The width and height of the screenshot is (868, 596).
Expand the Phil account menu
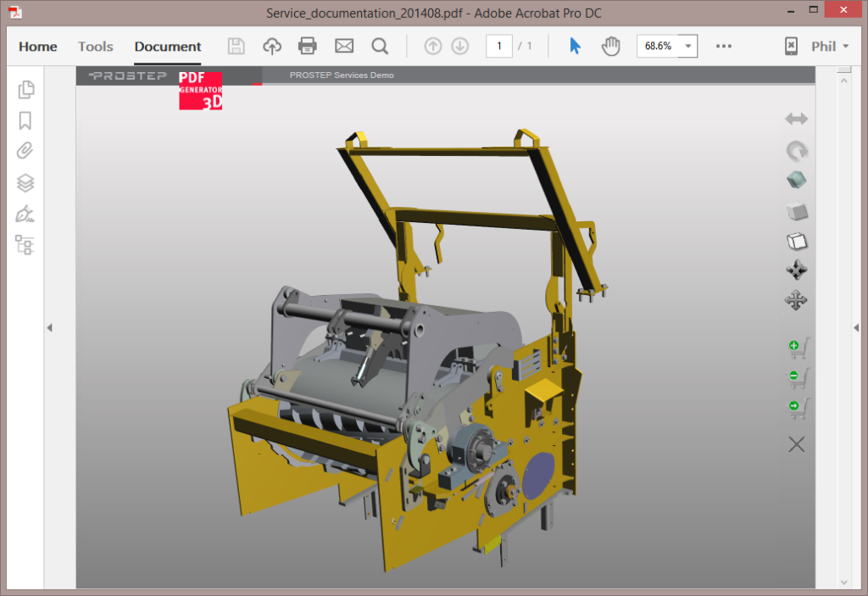tap(829, 46)
